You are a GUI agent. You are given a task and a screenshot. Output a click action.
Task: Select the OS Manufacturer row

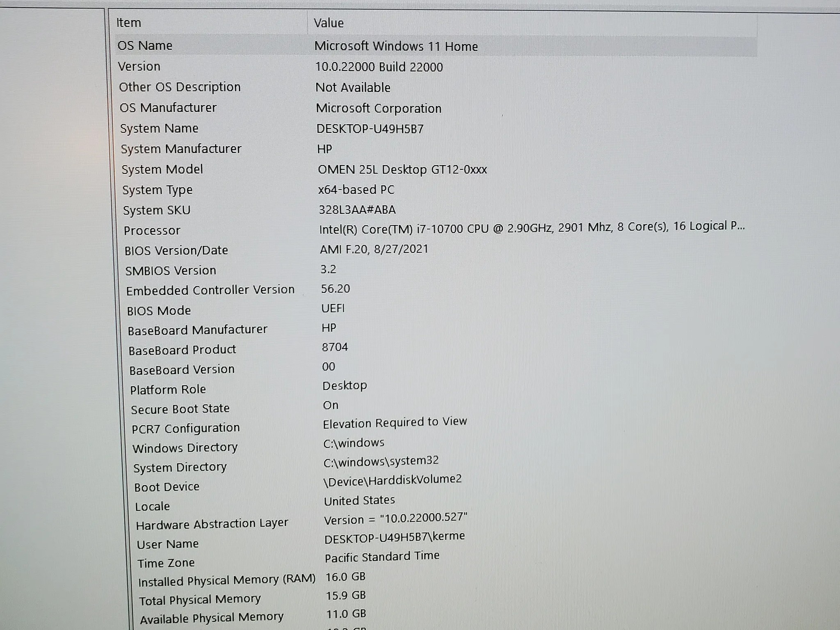[168, 108]
